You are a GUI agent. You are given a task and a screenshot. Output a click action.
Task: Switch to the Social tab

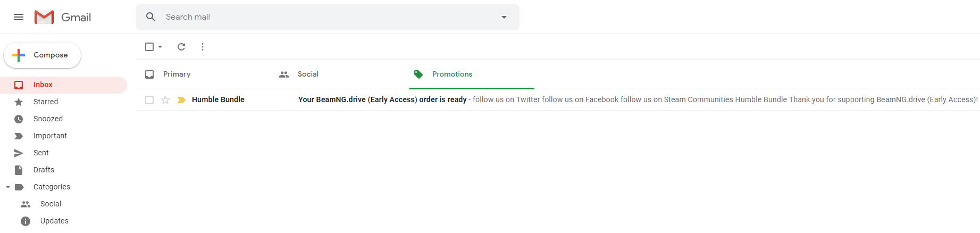click(307, 74)
